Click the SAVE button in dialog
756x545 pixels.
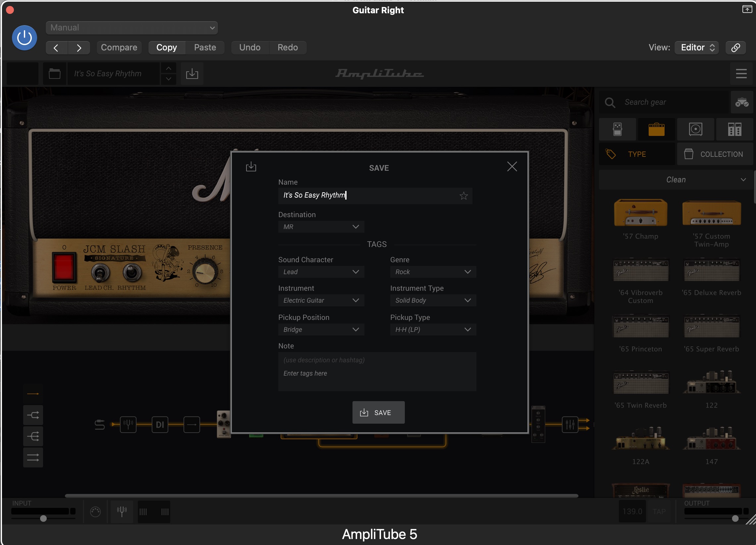[378, 413]
